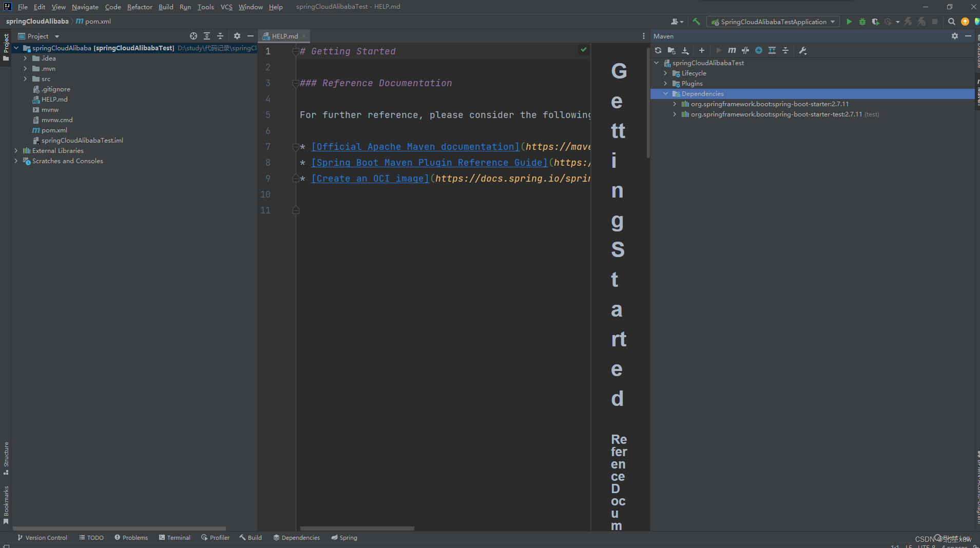This screenshot has height=548, width=980.
Task: Open the VCS menu
Action: click(x=226, y=7)
